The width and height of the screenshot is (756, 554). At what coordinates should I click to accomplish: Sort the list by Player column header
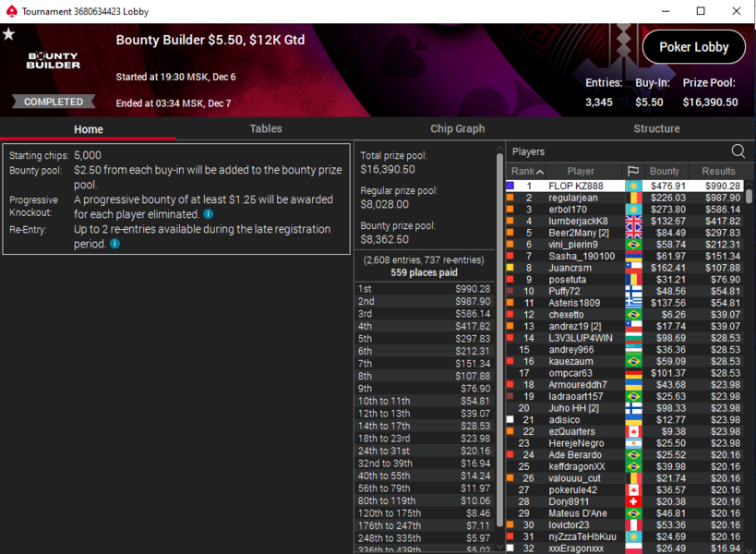point(581,171)
